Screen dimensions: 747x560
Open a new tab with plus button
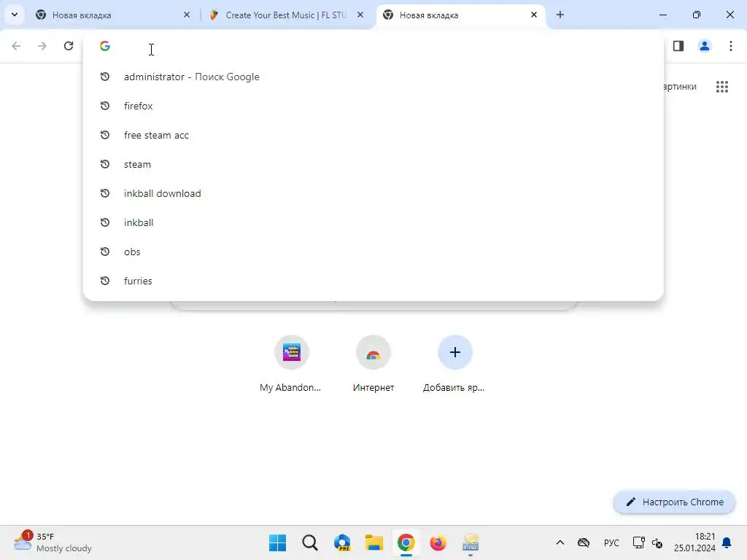560,15
